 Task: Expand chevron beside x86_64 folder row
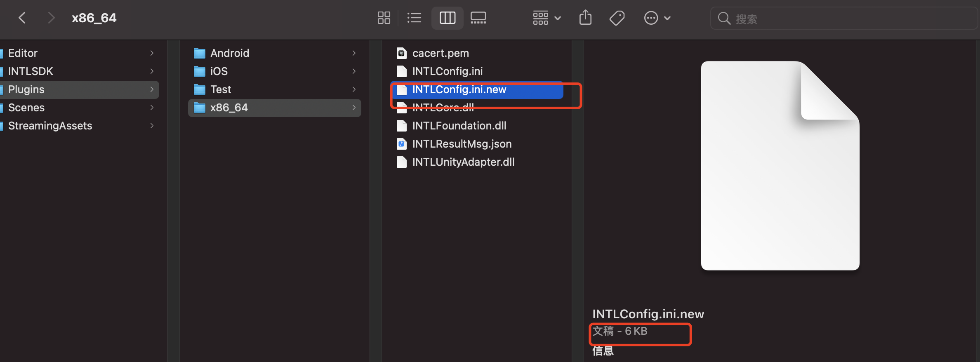(x=354, y=108)
